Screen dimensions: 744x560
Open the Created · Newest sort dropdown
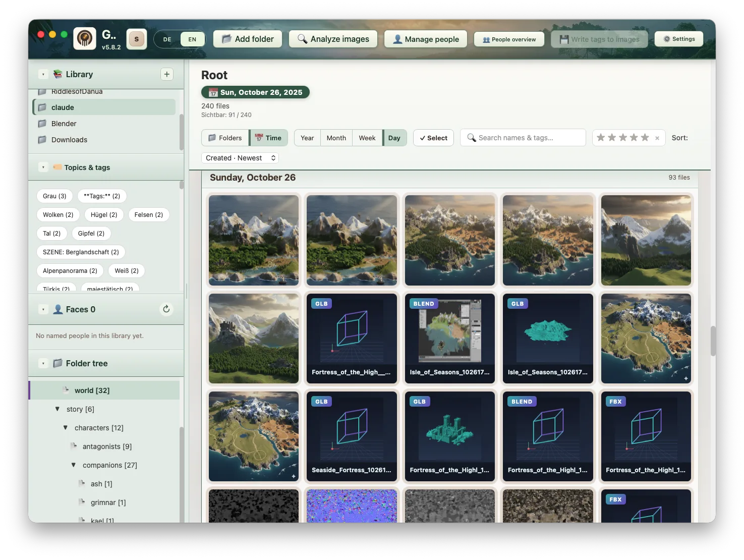240,158
